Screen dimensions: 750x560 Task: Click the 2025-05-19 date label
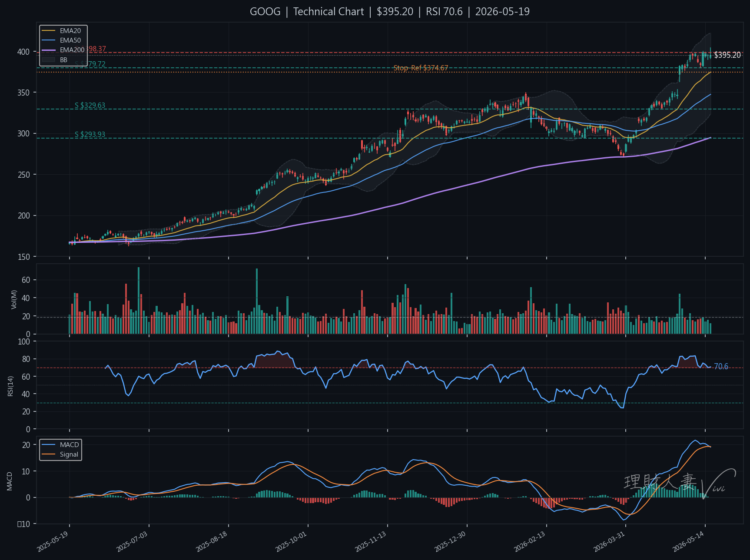[x=53, y=541]
